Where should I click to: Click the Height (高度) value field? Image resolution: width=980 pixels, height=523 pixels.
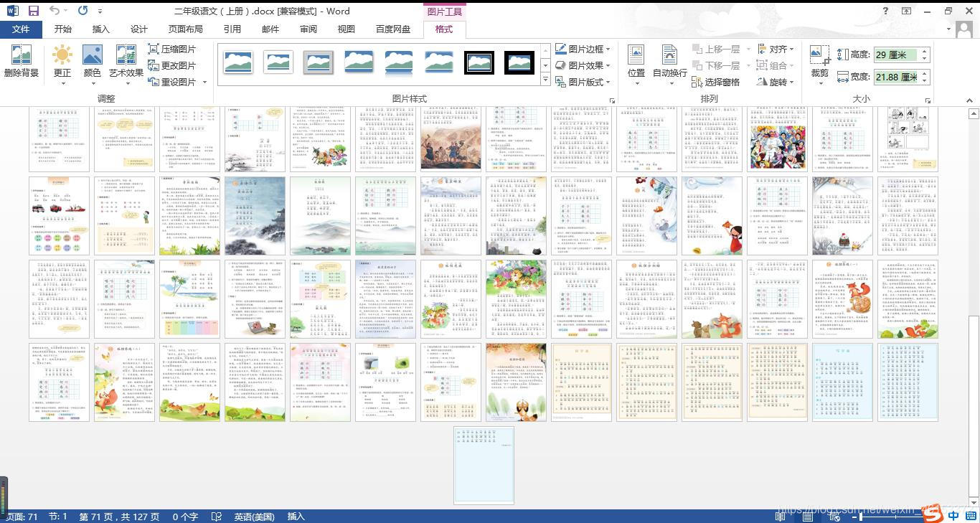[x=896, y=55]
